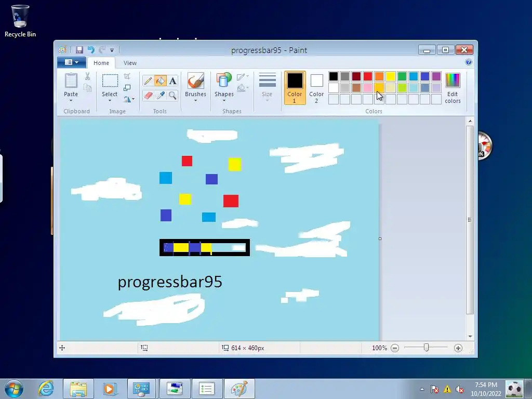
Task: Activate Color 1 selector
Action: (295, 87)
